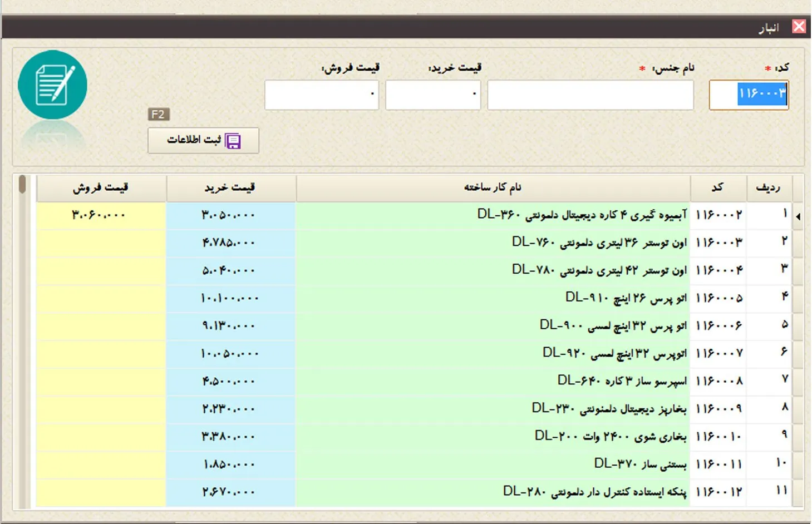Click the purchase price cell ۱,۸۵۰,۰۰۰
This screenshot has width=812, height=524.
tap(231, 464)
